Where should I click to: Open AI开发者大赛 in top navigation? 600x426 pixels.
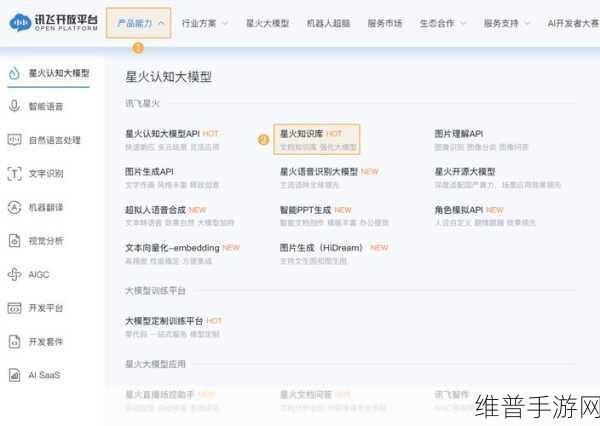point(573,23)
